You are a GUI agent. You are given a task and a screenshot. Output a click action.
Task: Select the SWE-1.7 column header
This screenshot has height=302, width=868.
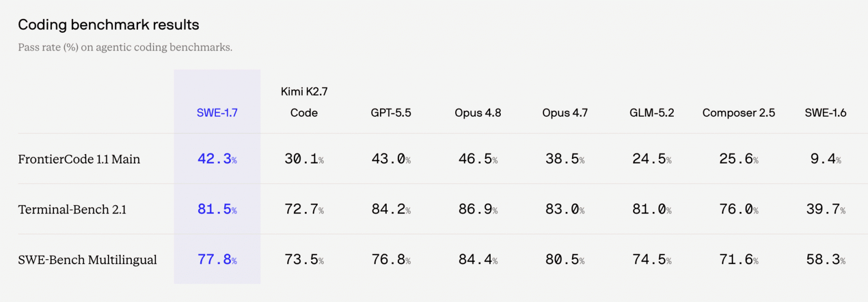[217, 112]
